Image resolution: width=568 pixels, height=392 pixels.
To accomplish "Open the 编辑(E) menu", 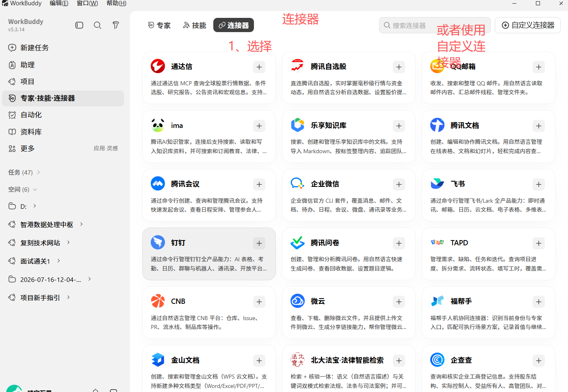I will pos(59,3).
